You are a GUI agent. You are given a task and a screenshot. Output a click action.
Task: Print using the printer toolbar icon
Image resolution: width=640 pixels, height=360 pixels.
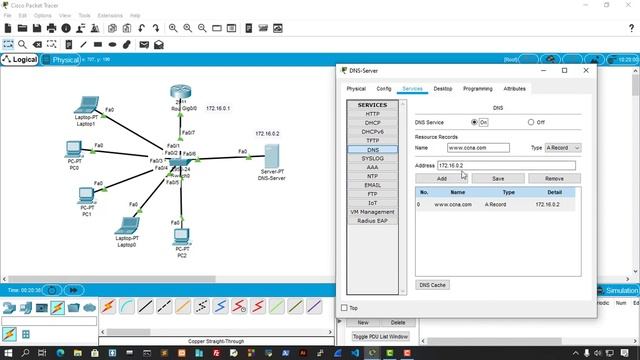click(x=51, y=28)
